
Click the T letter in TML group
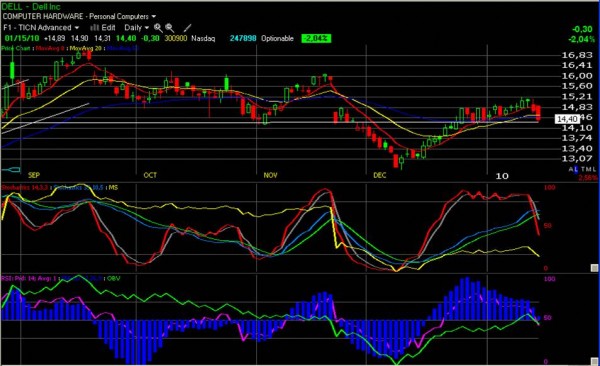[x=583, y=169]
